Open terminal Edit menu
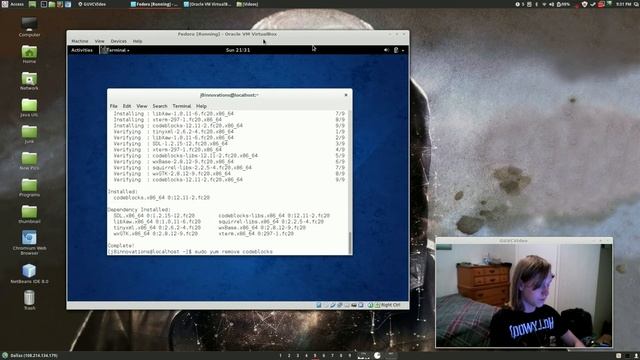Viewport: 640px width, 360px height. [x=127, y=106]
